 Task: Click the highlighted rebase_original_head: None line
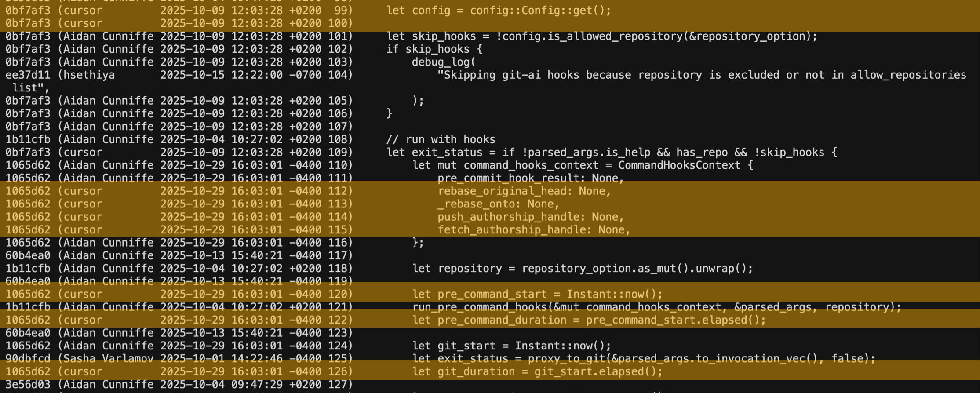coord(524,191)
